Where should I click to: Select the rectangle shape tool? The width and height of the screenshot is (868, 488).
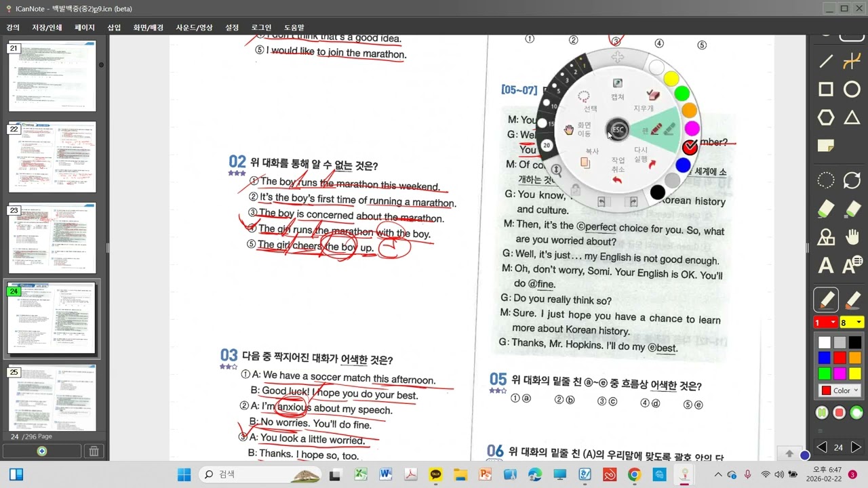[826, 89]
